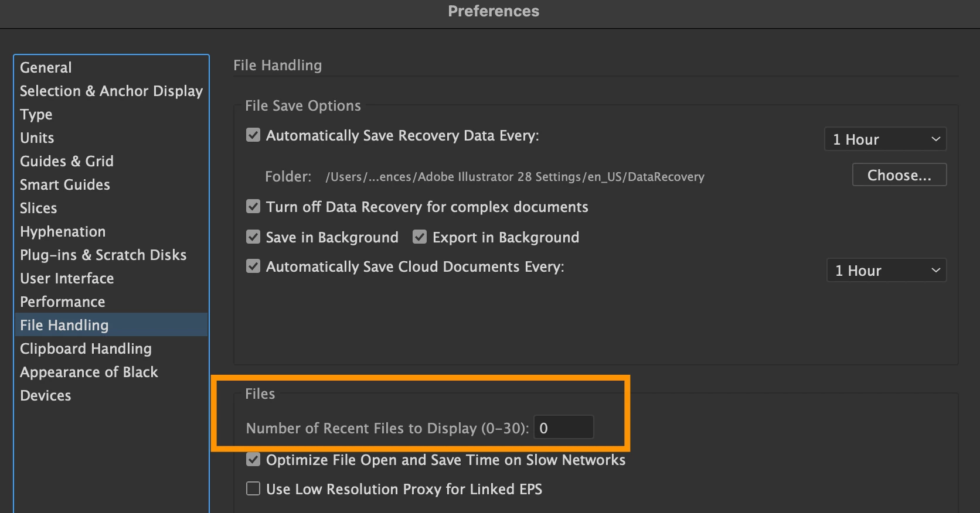Open Guides & Grid preferences
This screenshot has height=513, width=980.
point(67,161)
